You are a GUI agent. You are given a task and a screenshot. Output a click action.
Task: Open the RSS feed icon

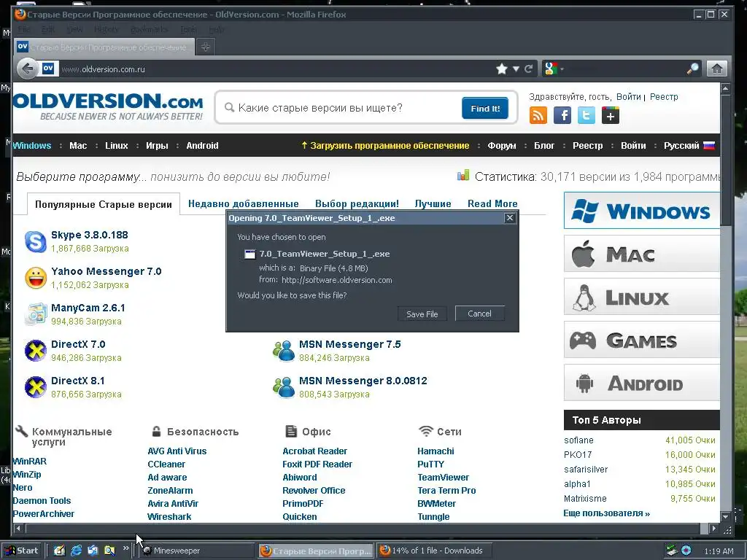pos(538,115)
